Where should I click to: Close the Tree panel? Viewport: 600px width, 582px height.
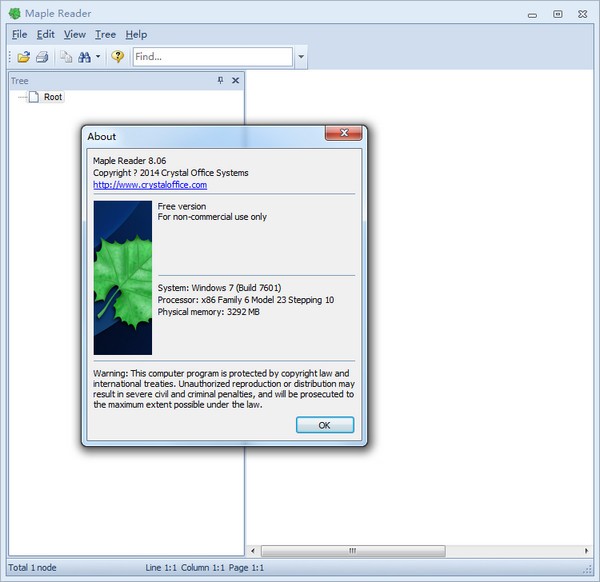[235, 80]
